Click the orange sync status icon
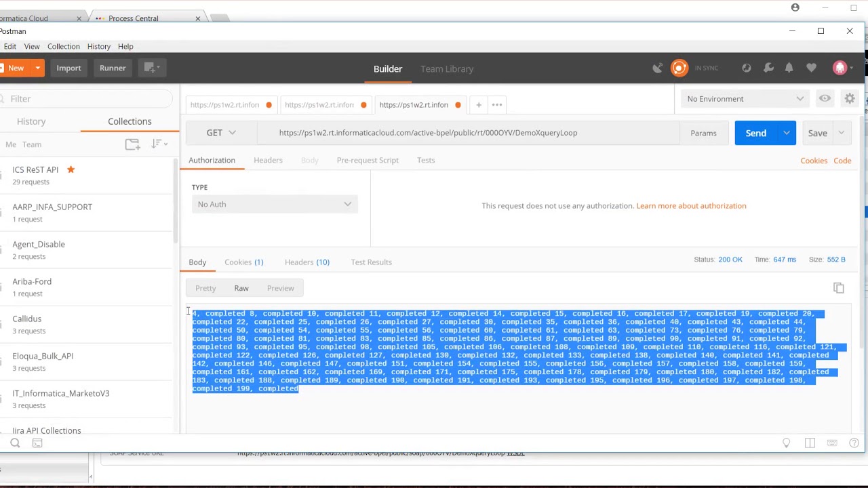Image resolution: width=868 pixels, height=488 pixels. 679,68
